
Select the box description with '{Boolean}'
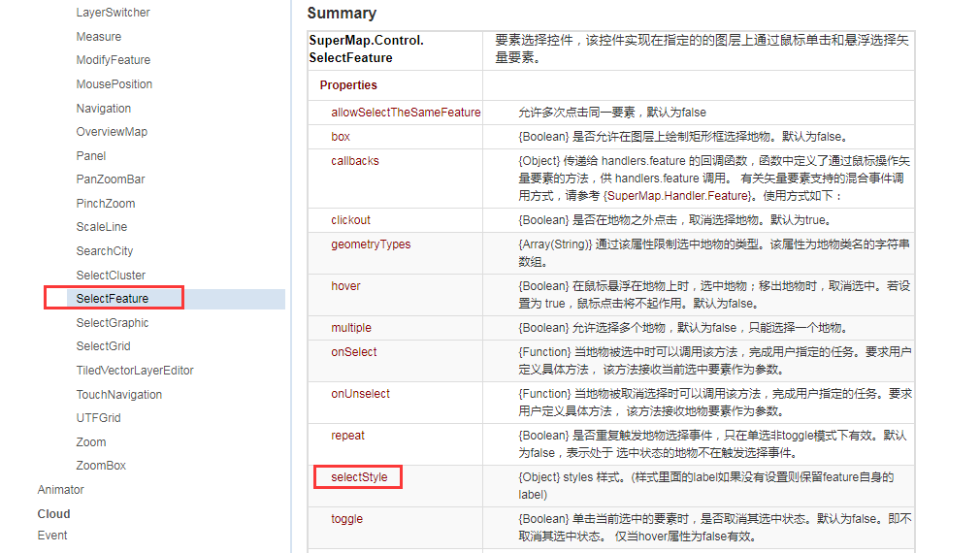click(682, 137)
